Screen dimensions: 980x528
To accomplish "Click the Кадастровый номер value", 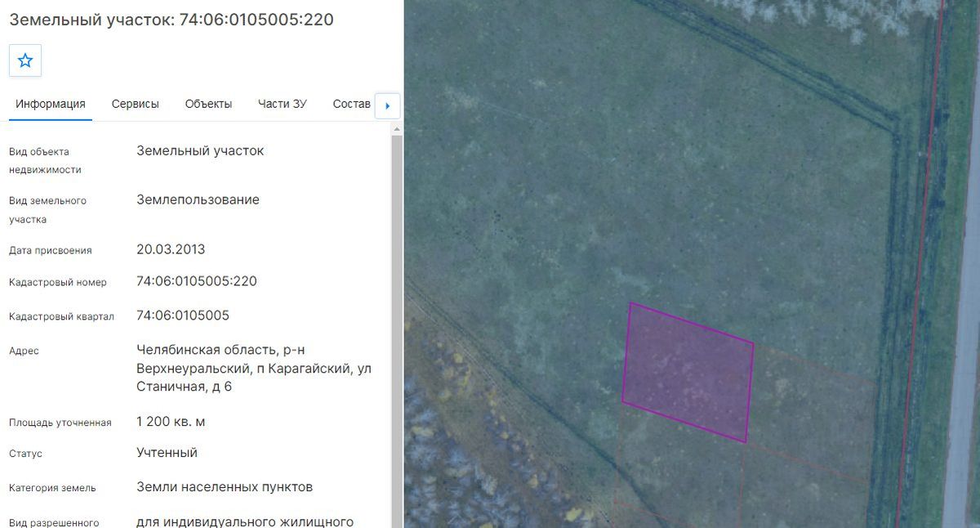I will [197, 281].
